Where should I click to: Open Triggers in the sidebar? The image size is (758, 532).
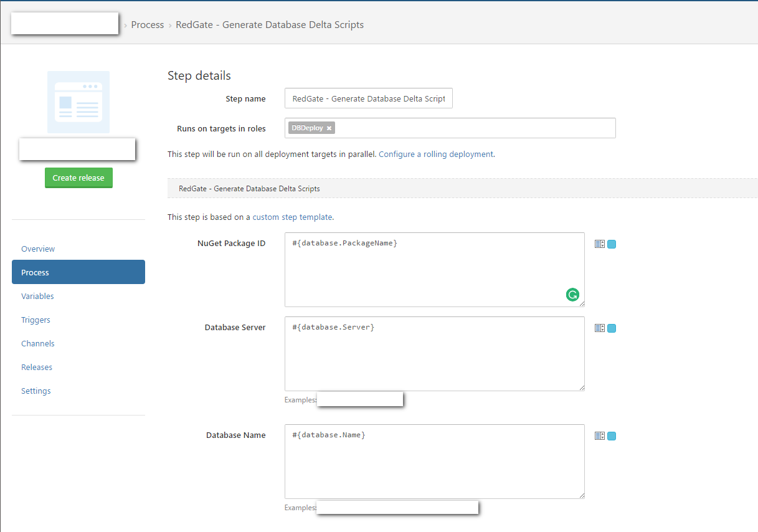36,320
